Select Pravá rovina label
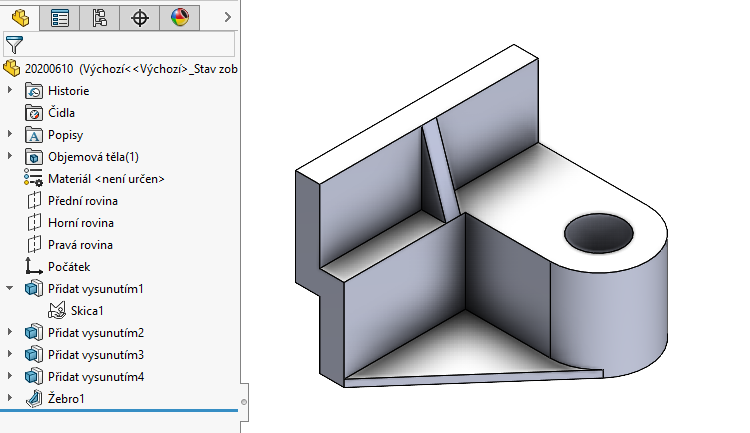The width and height of the screenshot is (750, 433). (80, 245)
